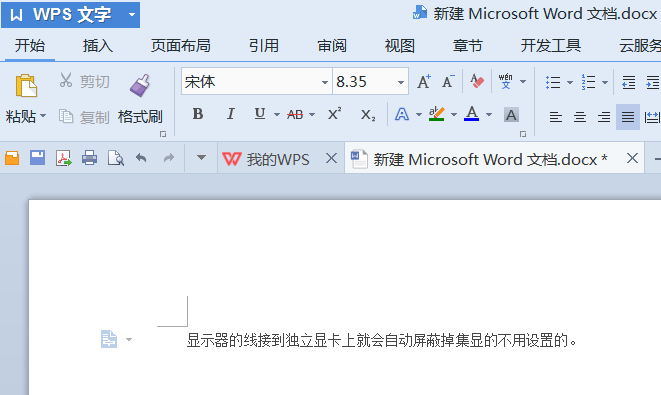Screen dimensions: 661x395
Task: Align text right
Action: (604, 117)
